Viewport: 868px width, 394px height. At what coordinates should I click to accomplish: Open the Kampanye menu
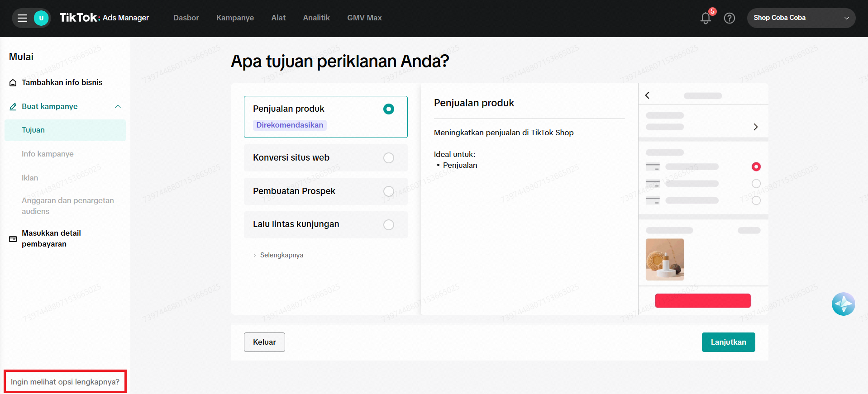[235, 18]
